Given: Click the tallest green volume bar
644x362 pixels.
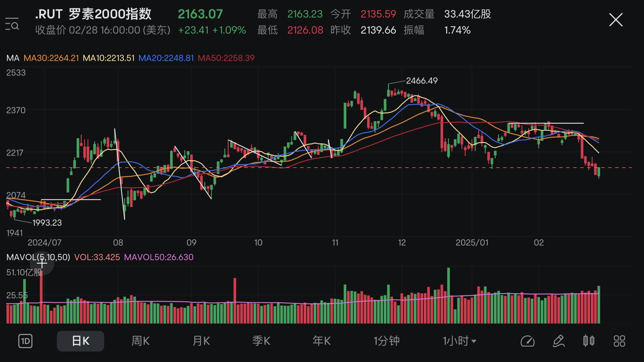Looking at the screenshot, I should [x=448, y=295].
